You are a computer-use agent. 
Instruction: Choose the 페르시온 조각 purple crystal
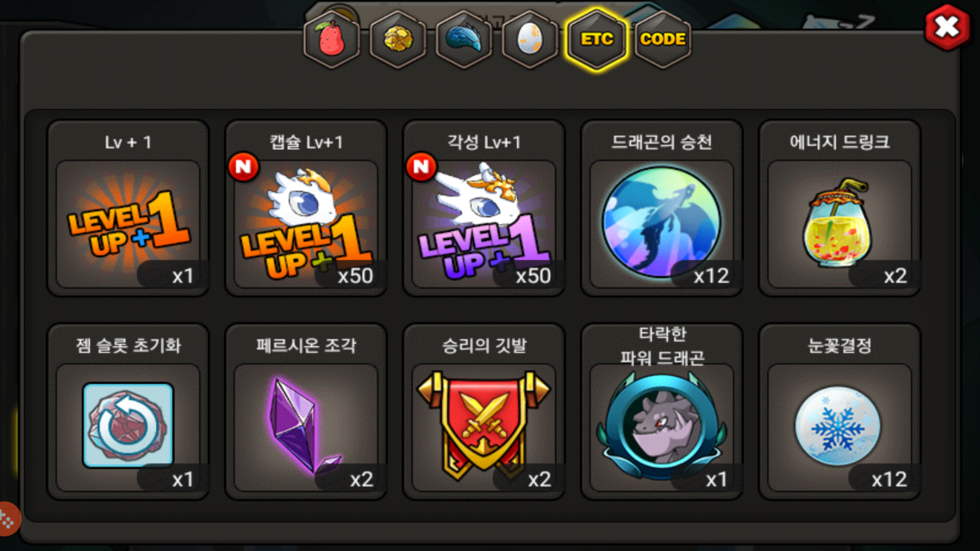click(x=306, y=412)
